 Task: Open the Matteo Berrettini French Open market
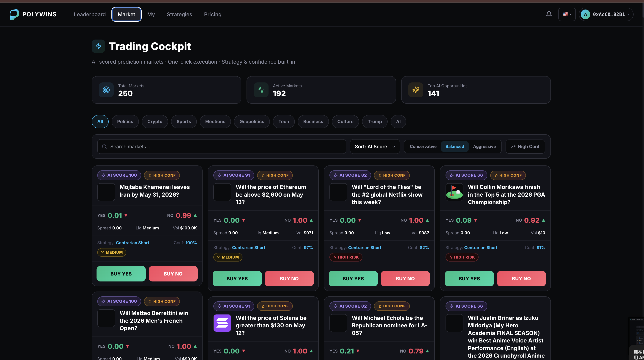pos(154,320)
